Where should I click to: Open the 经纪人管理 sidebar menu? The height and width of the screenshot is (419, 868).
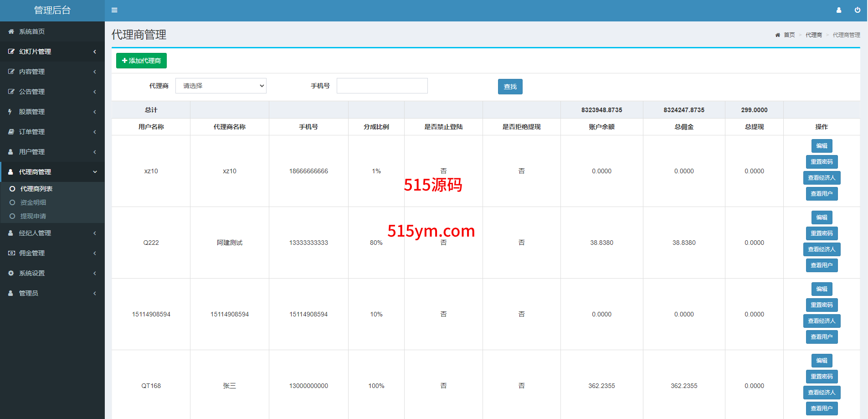[x=35, y=233]
